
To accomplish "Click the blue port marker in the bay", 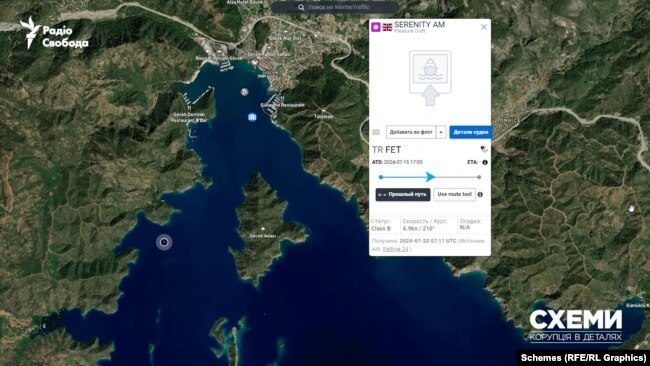I will click(252, 117).
